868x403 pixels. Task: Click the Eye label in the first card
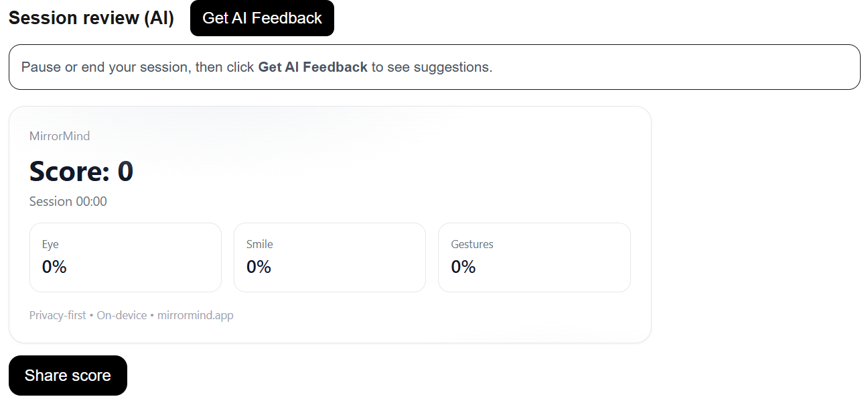click(x=50, y=245)
